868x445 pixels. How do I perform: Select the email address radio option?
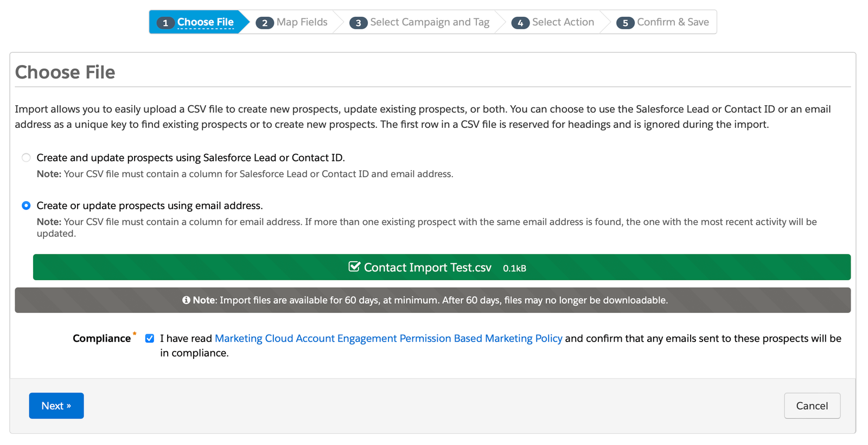point(26,206)
